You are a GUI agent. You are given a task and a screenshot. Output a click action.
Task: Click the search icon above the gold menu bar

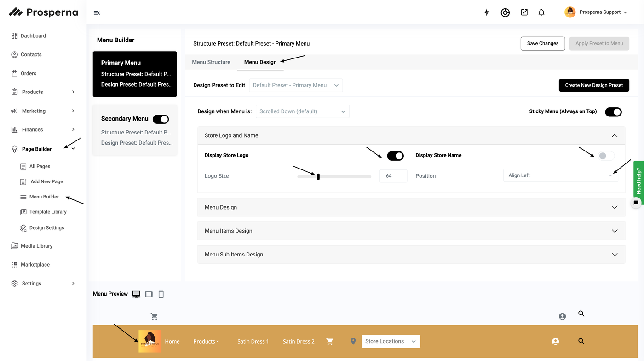pos(581,314)
